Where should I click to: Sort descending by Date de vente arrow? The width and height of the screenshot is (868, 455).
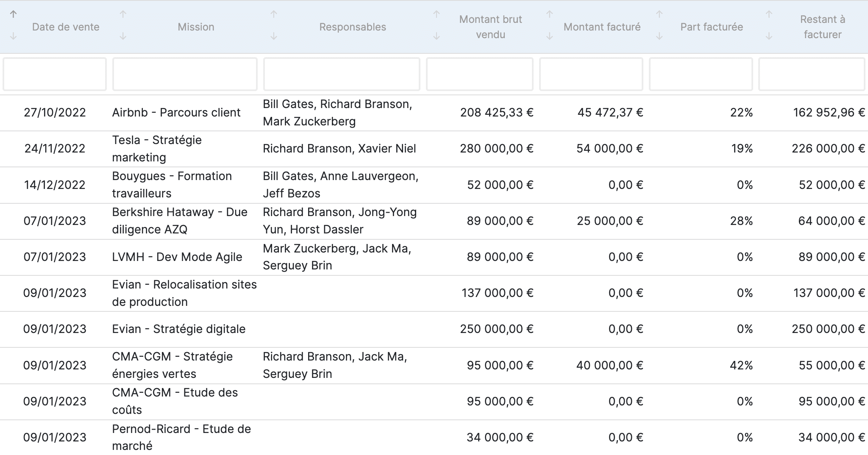(x=13, y=36)
